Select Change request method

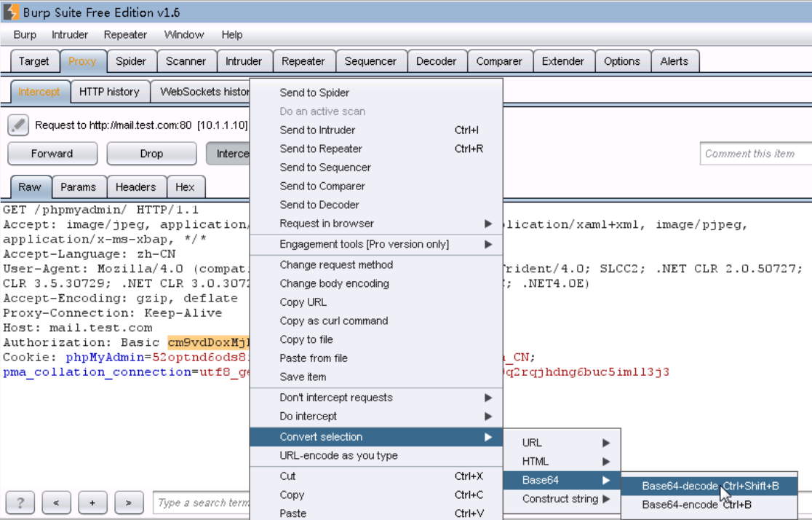pos(376,265)
